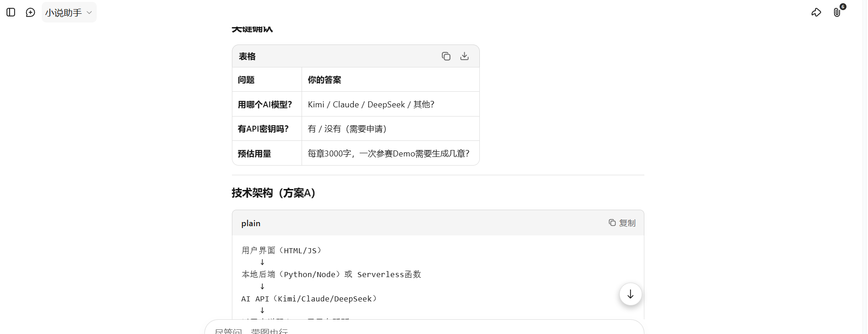Select the 你的答案 column header

tap(324, 80)
